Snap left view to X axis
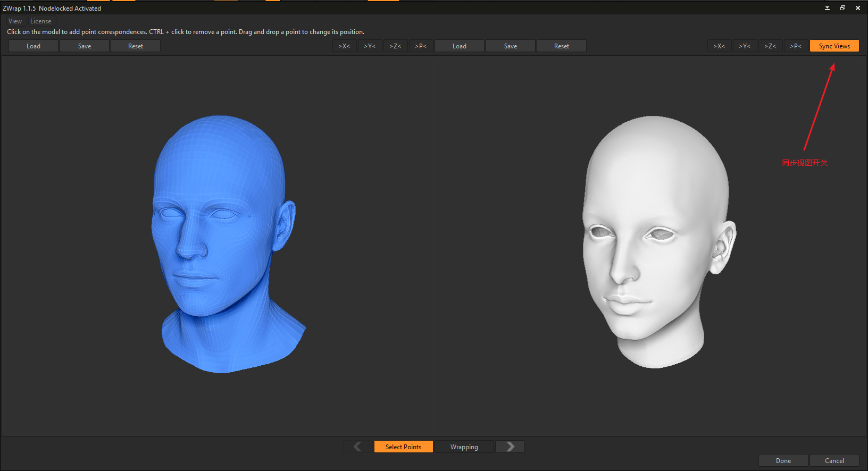The width and height of the screenshot is (868, 471). (x=344, y=46)
